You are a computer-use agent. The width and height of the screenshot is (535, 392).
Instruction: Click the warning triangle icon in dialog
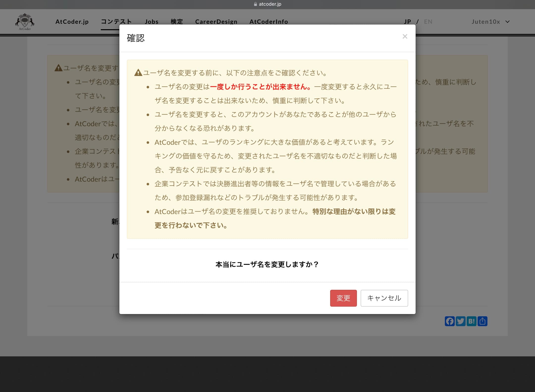[x=138, y=73]
